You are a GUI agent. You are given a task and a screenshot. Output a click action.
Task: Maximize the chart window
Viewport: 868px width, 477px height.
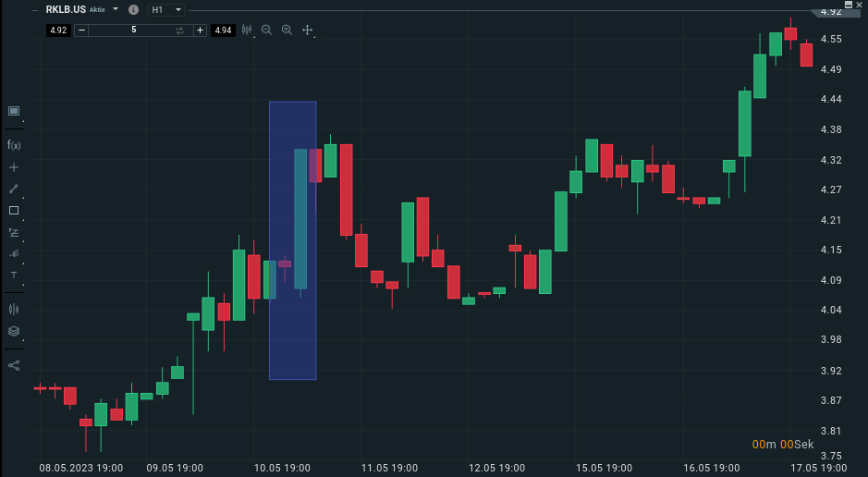(x=849, y=5)
